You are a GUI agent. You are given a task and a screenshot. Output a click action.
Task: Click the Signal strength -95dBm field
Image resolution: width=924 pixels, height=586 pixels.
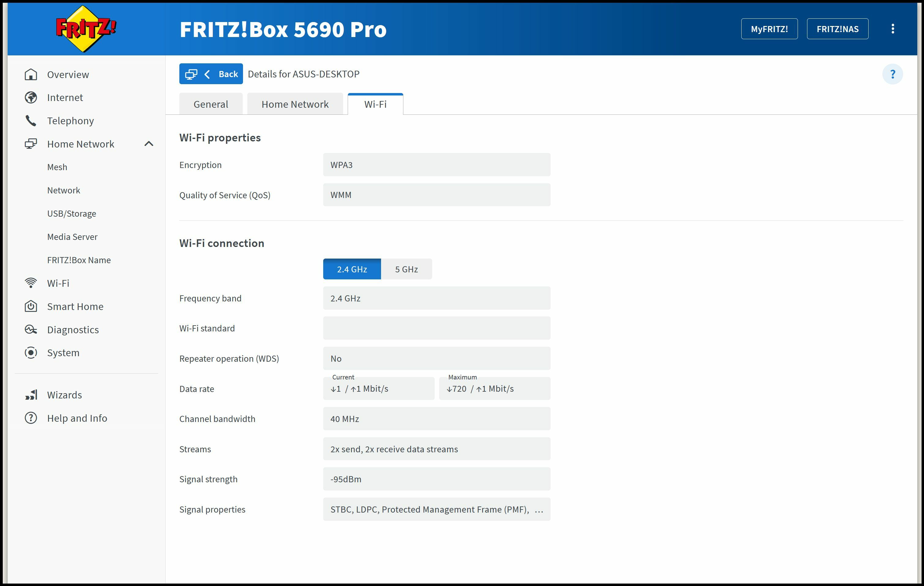(437, 479)
